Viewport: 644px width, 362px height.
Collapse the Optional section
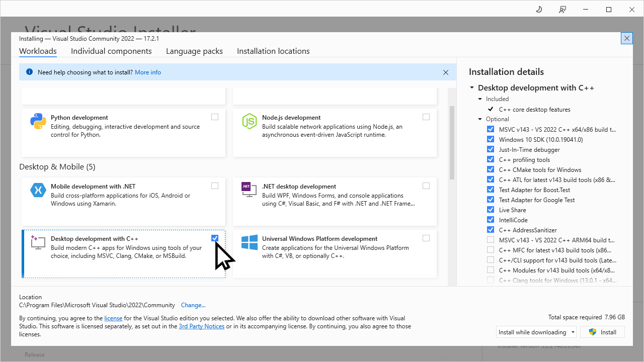click(x=480, y=119)
